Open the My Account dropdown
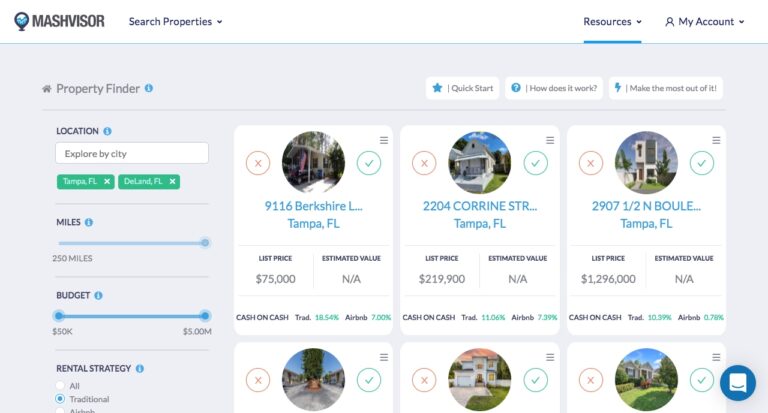The image size is (768, 413). click(705, 21)
